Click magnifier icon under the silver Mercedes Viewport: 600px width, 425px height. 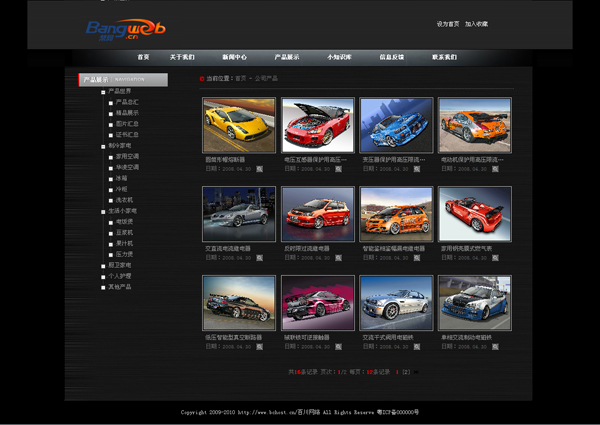tap(259, 258)
